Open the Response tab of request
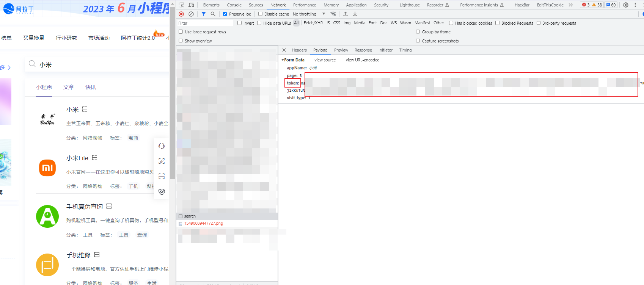This screenshot has height=285, width=644. [363, 50]
